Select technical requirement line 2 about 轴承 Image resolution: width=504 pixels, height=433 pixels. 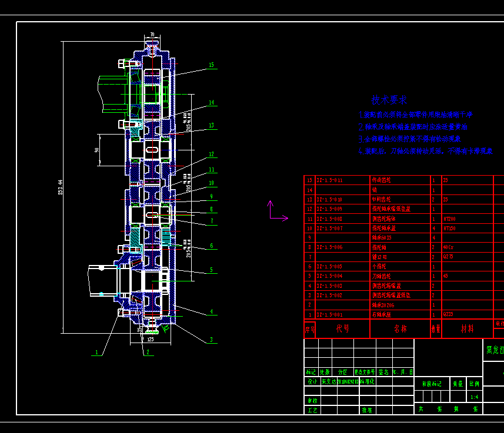tap(413, 127)
